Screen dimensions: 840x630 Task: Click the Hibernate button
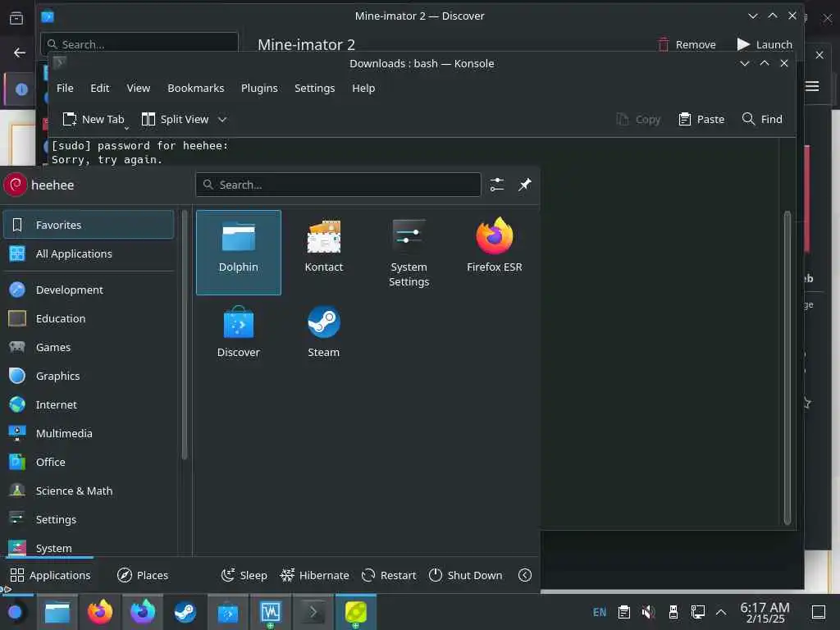point(314,575)
